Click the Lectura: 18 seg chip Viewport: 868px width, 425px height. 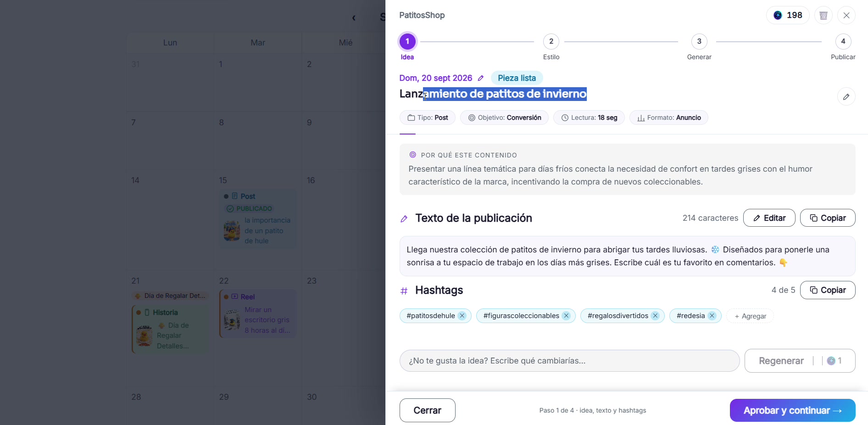pos(589,117)
